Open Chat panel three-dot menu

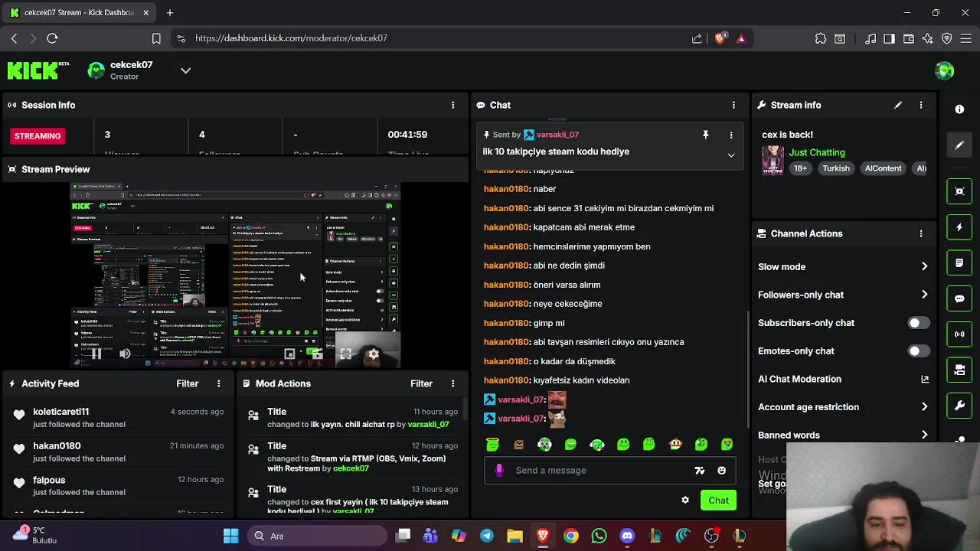(x=733, y=105)
